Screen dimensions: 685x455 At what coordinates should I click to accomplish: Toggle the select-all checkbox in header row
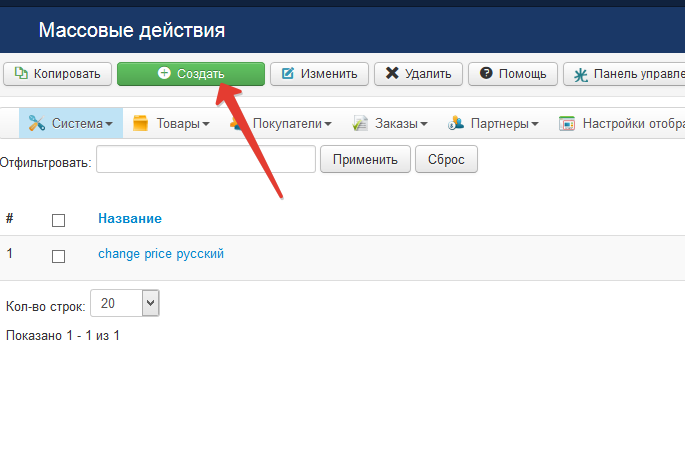[x=59, y=220]
